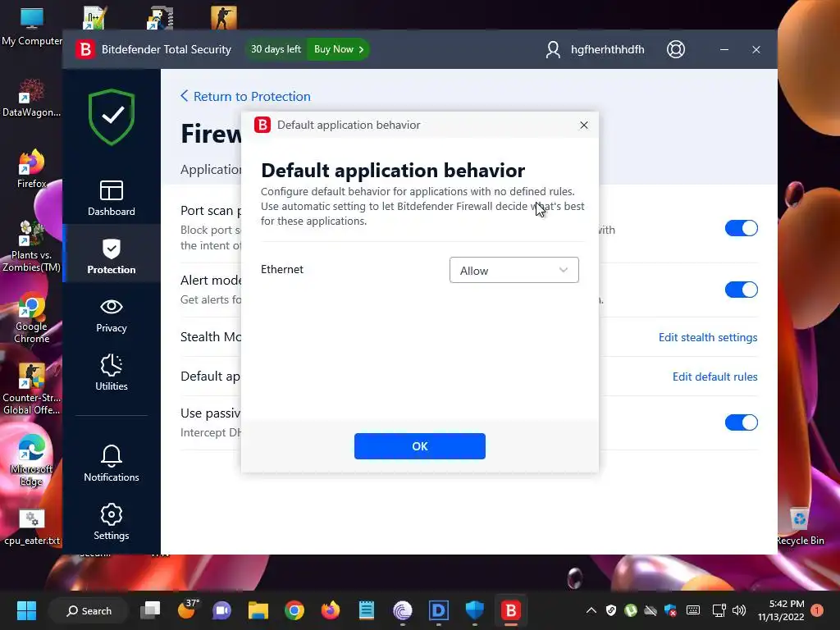Screen dimensions: 840x630
Task: Open the purple spiral app in taskbar
Action: click(402, 610)
